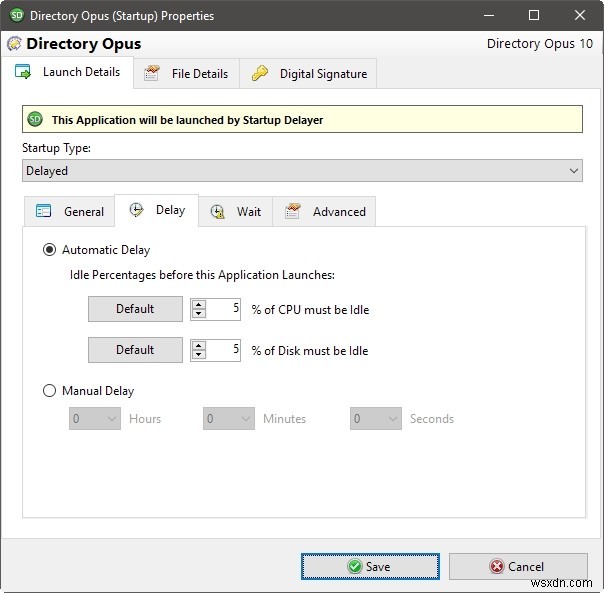The height and width of the screenshot is (593, 604).
Task: Click the 'Startup Type:' label
Action: coord(57,148)
